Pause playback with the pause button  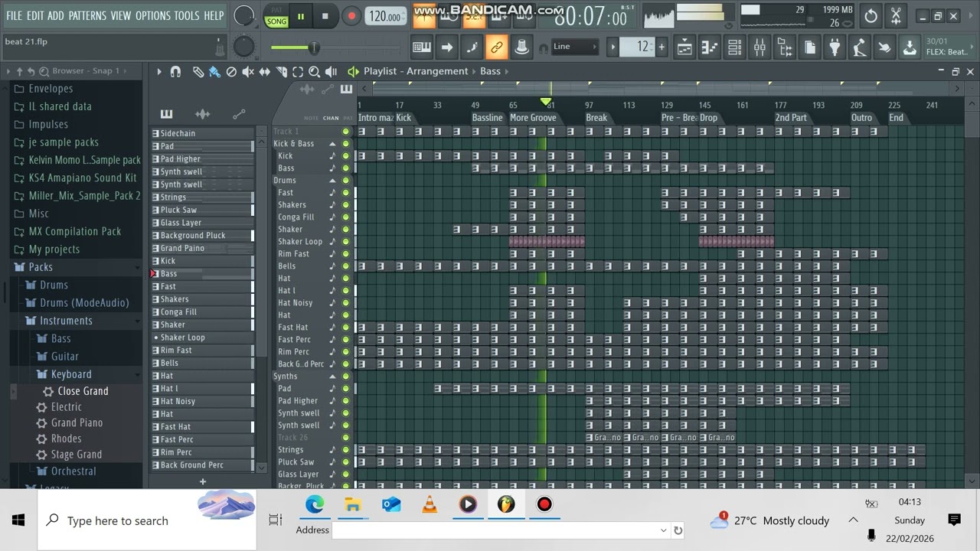pyautogui.click(x=301, y=16)
